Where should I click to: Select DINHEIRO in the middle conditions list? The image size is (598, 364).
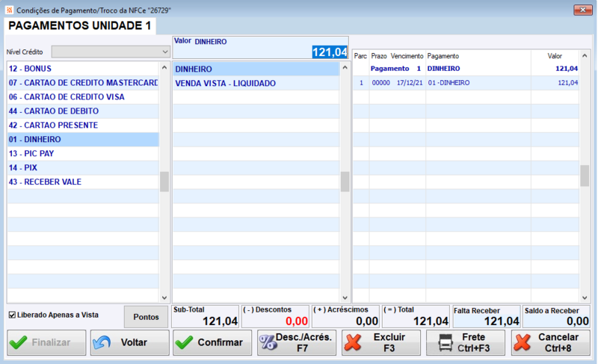coord(256,69)
